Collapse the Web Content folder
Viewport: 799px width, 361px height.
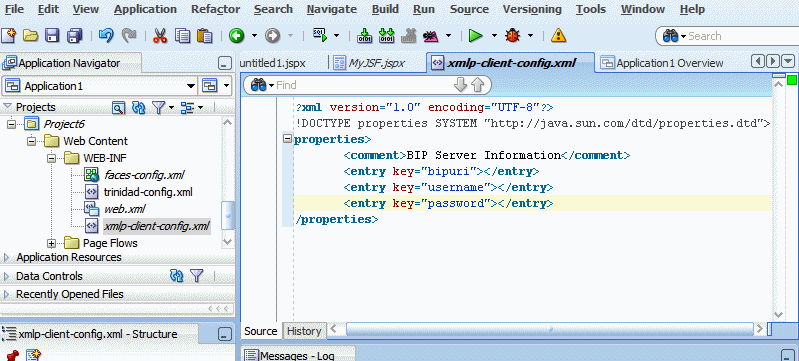pyautogui.click(x=32, y=141)
